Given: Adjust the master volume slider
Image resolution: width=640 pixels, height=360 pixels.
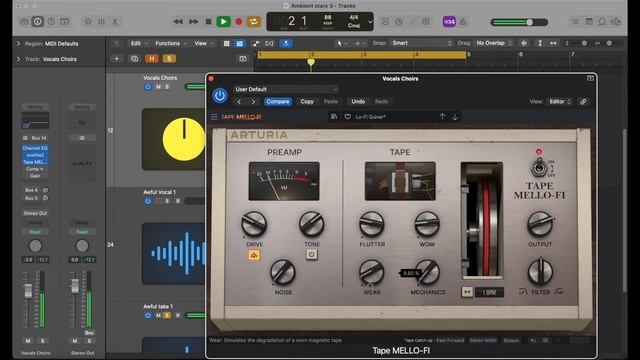Looking at the screenshot, I should pyautogui.click(x=519, y=22).
